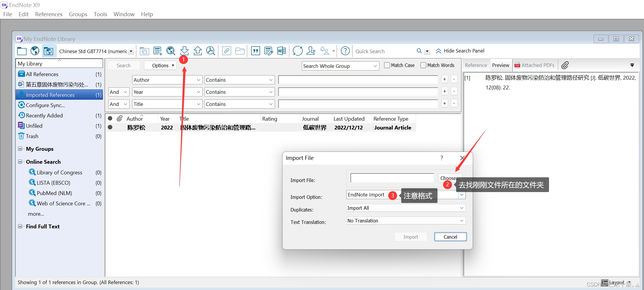Viewport: 644px width, 290px height.
Task: Click Copy to Local Library icon
Action: click(x=144, y=51)
